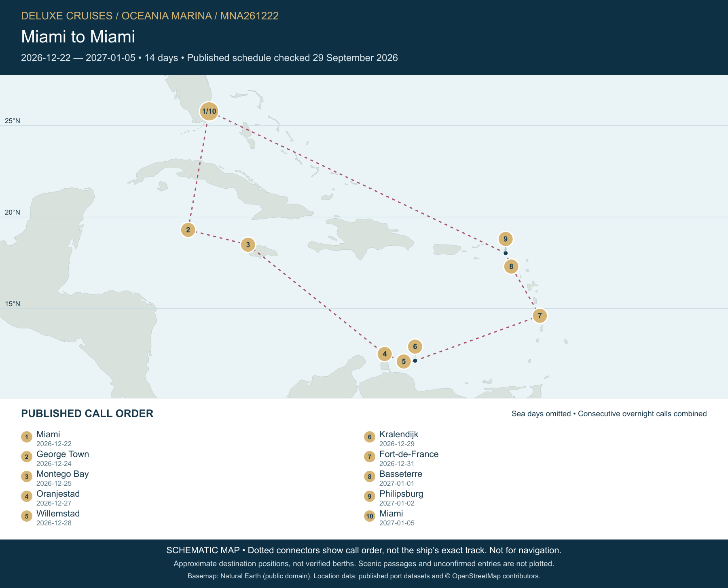Click the Montego Bay port name
Image resolution: width=728 pixels, height=588 pixels.
click(x=63, y=474)
